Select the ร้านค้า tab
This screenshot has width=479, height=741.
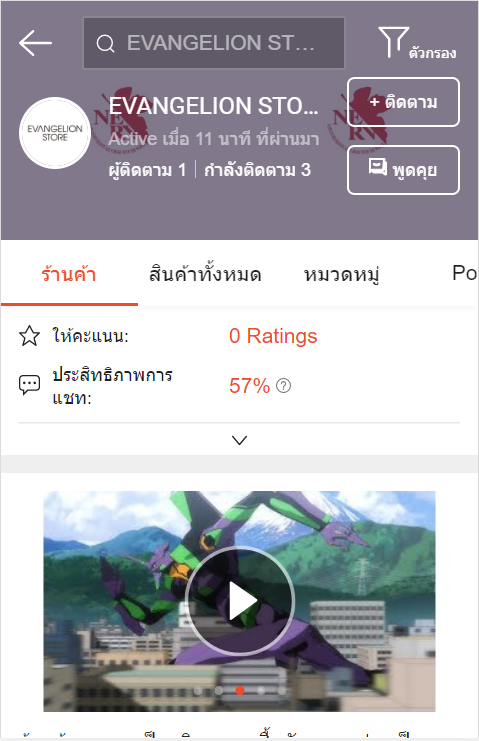coord(69,274)
